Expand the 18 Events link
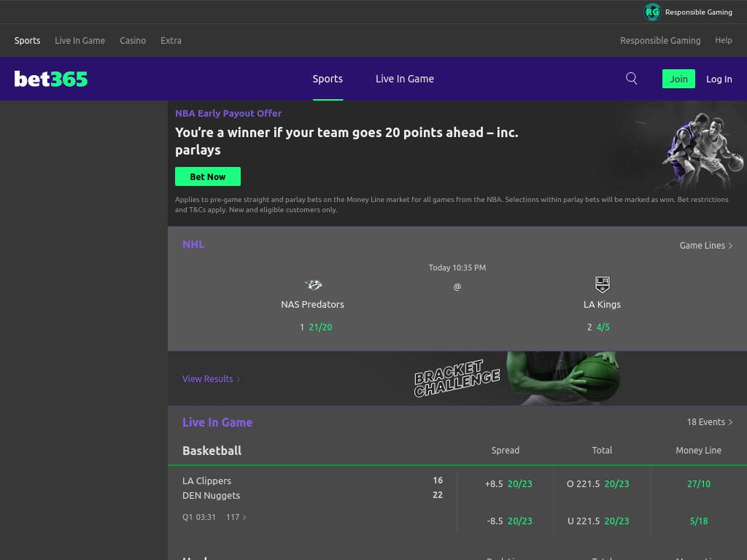The height and width of the screenshot is (560, 747). click(x=709, y=422)
